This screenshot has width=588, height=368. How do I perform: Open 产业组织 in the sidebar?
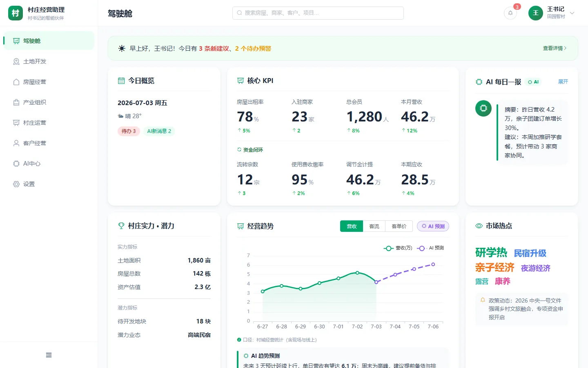[x=49, y=102]
